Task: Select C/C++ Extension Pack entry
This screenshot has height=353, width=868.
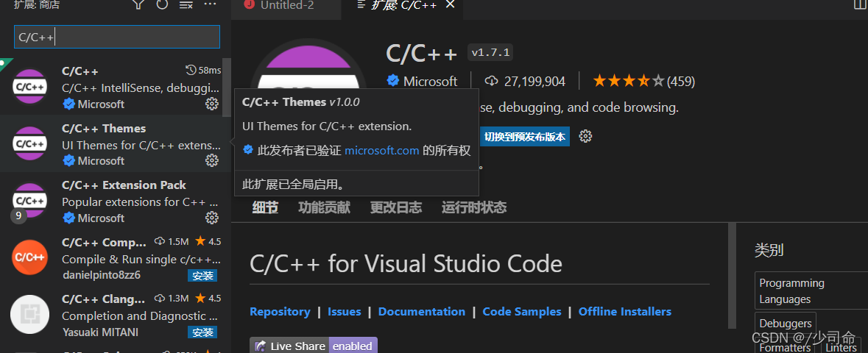Action: point(115,201)
